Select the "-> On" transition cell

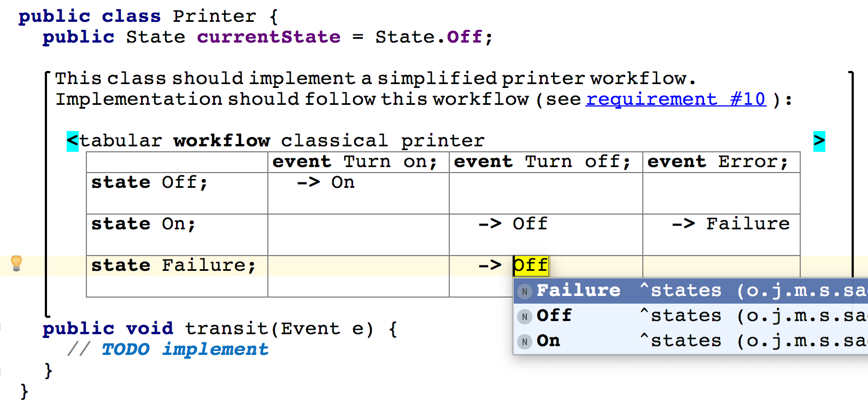point(326,182)
